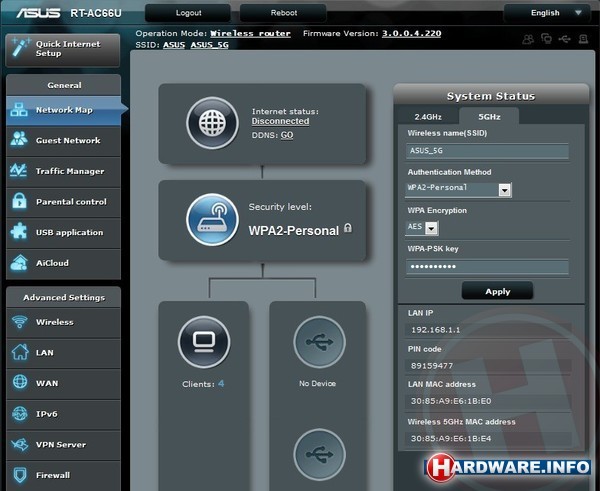This screenshot has width=600, height=491.
Task: Open the English language dropdown
Action: click(548, 13)
